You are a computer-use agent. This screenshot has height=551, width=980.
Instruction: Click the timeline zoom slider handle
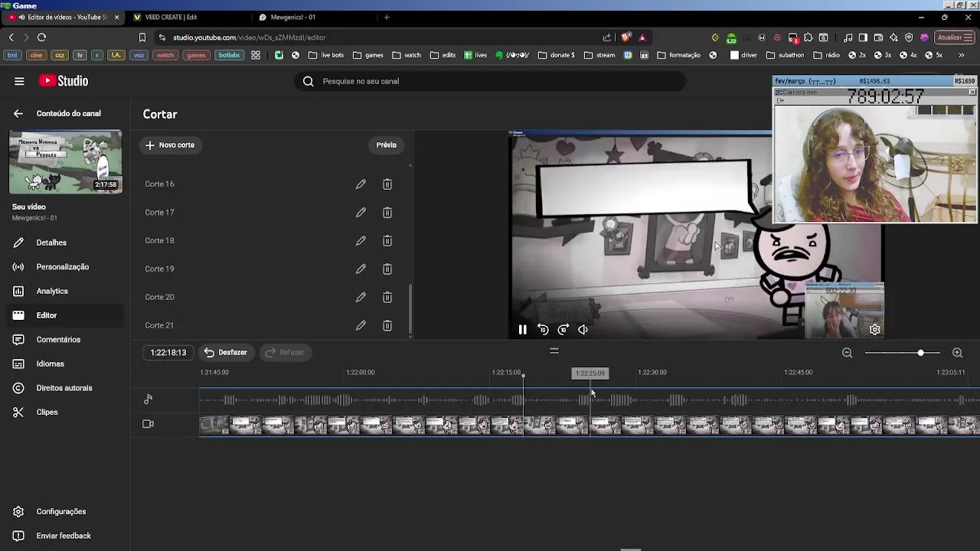(x=920, y=353)
